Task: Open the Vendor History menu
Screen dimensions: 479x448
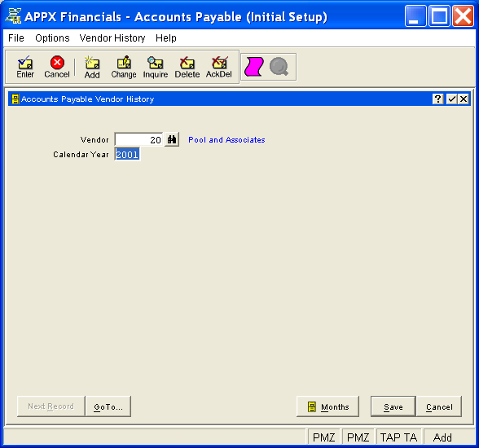Action: [112, 38]
